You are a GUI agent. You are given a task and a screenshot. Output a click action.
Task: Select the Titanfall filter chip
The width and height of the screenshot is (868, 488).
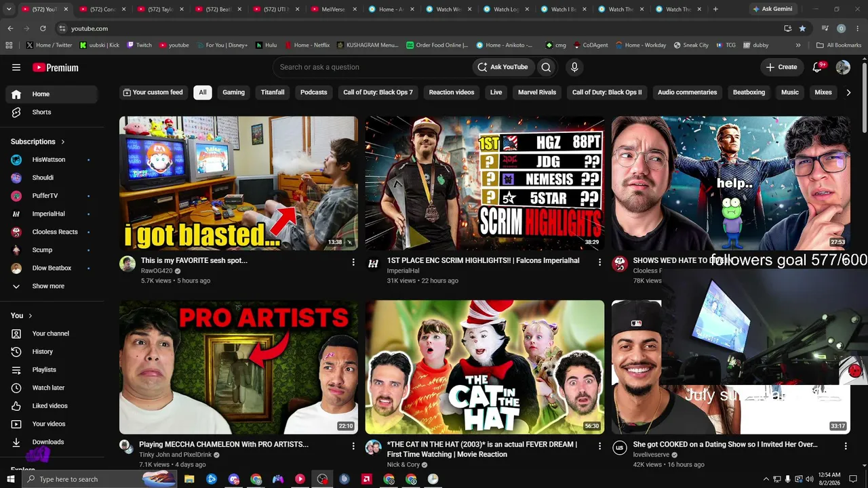(x=273, y=92)
